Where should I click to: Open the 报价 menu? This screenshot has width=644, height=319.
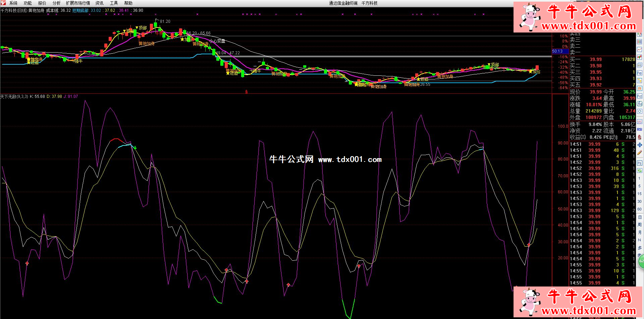[42, 3]
